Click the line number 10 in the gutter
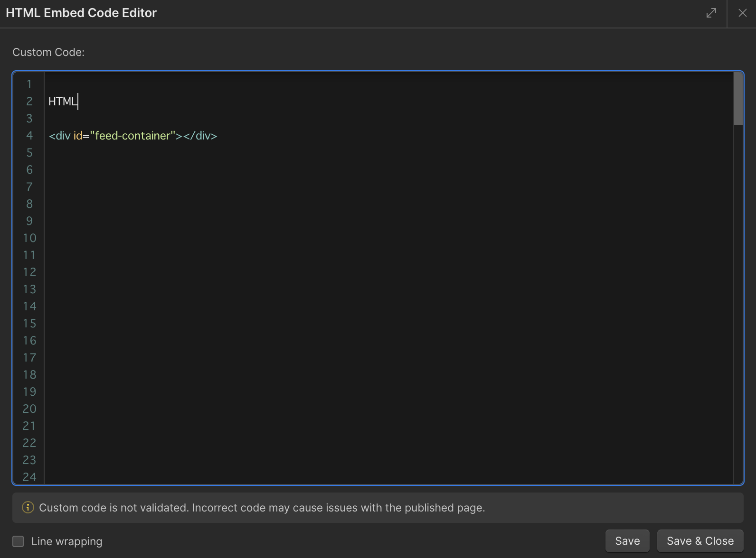This screenshot has width=756, height=558. point(29,238)
